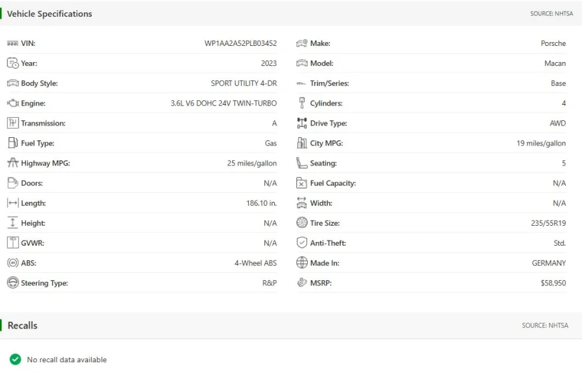Click the fuel type value Gas

[x=270, y=144]
